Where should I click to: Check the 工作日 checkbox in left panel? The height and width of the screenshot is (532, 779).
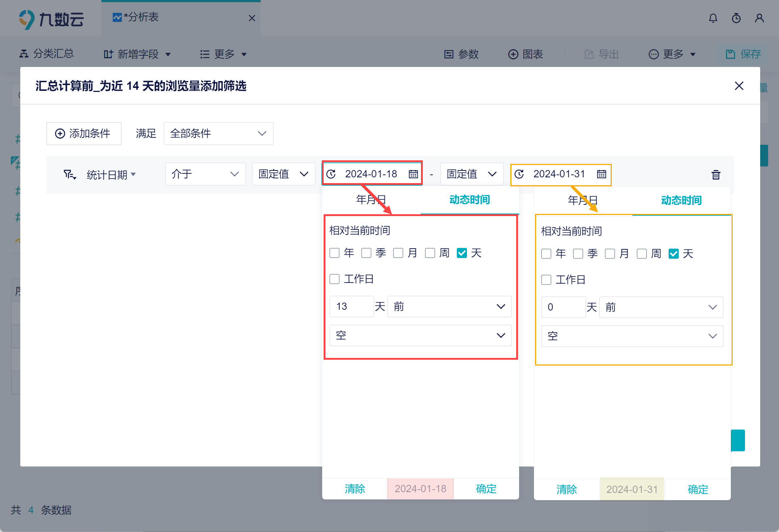(334, 279)
